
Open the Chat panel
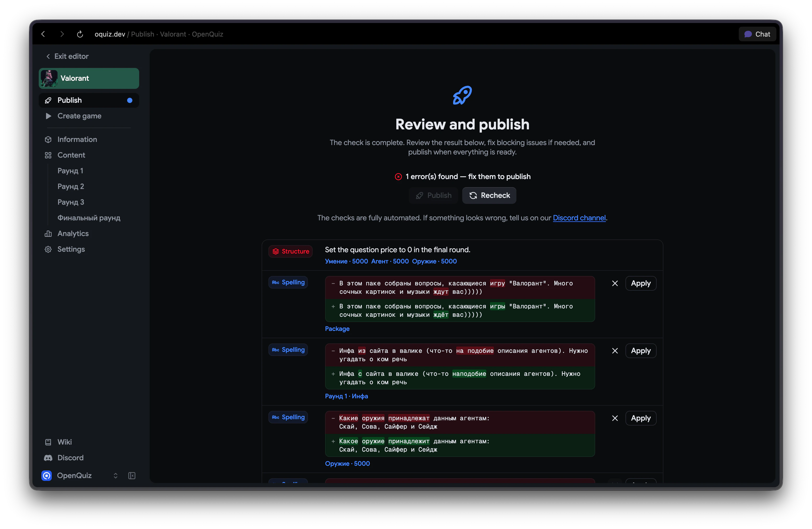[x=757, y=34]
